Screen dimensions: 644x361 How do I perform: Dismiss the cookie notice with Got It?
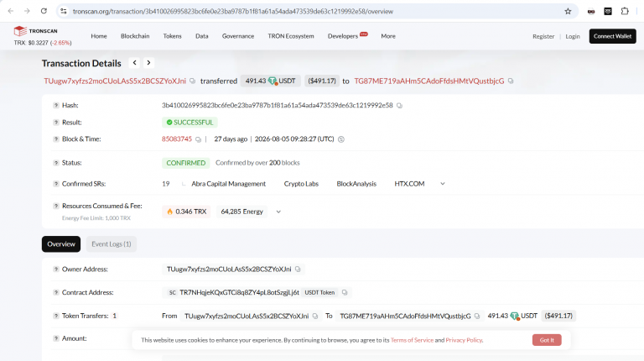click(547, 340)
